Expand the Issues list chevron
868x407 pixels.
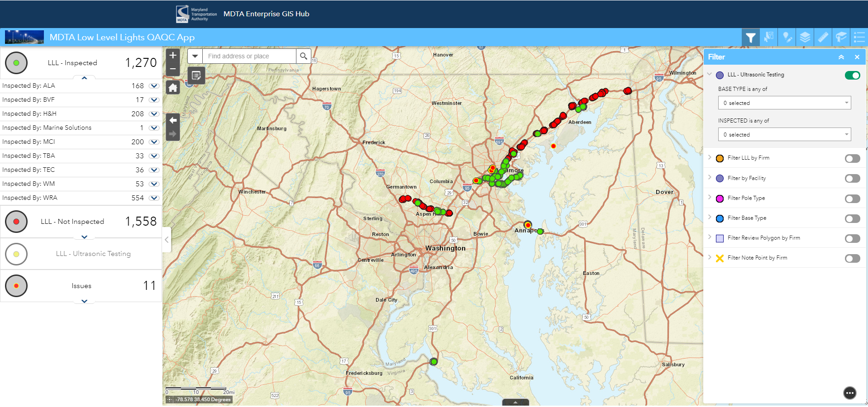pyautogui.click(x=84, y=301)
